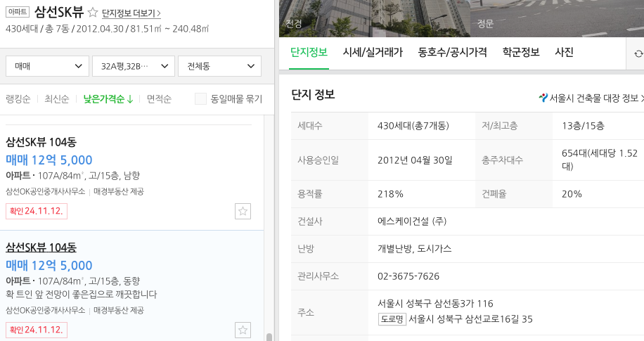Open 매매 trade type dropdown
Viewport: 644px width, 341px height.
tap(47, 66)
